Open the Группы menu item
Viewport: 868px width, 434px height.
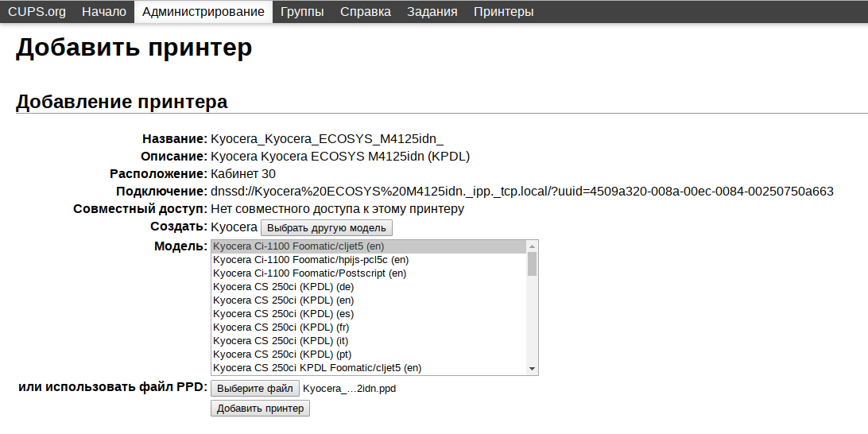(x=302, y=12)
